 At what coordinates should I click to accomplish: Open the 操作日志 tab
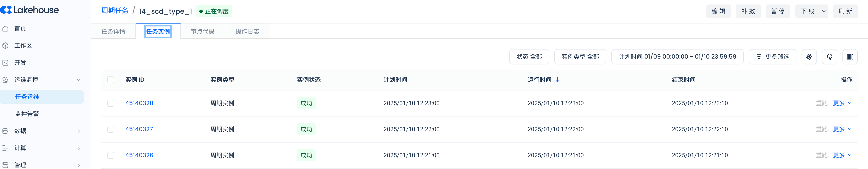[247, 31]
